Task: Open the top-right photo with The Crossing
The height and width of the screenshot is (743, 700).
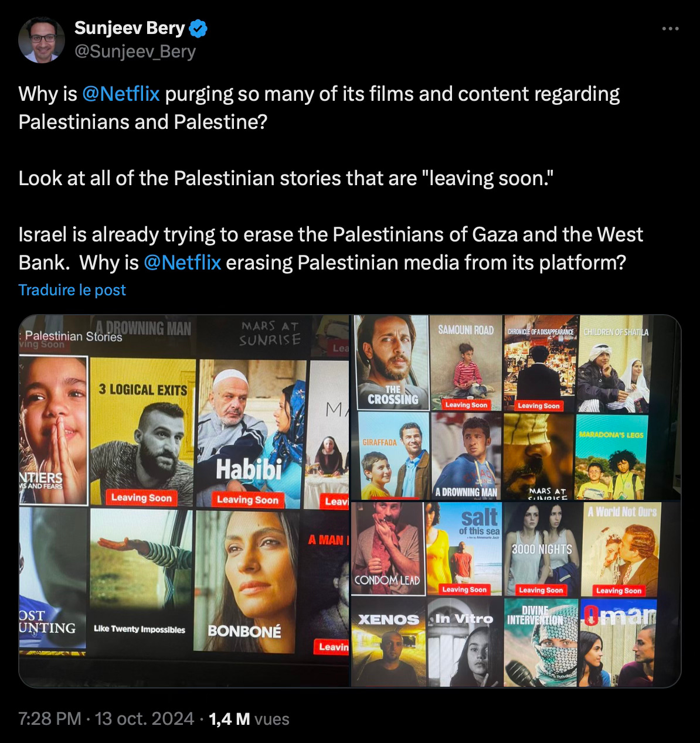Action: 516,407
